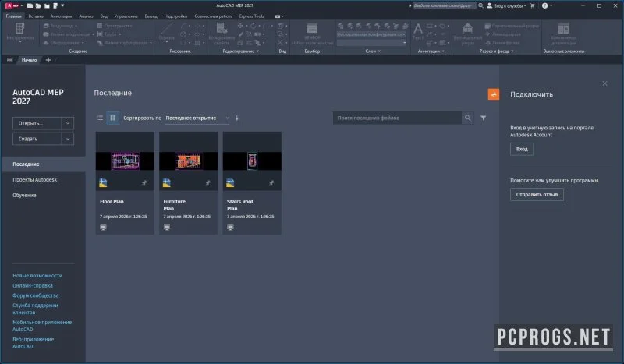
Task: Click the Создать button
Action: [37, 139]
